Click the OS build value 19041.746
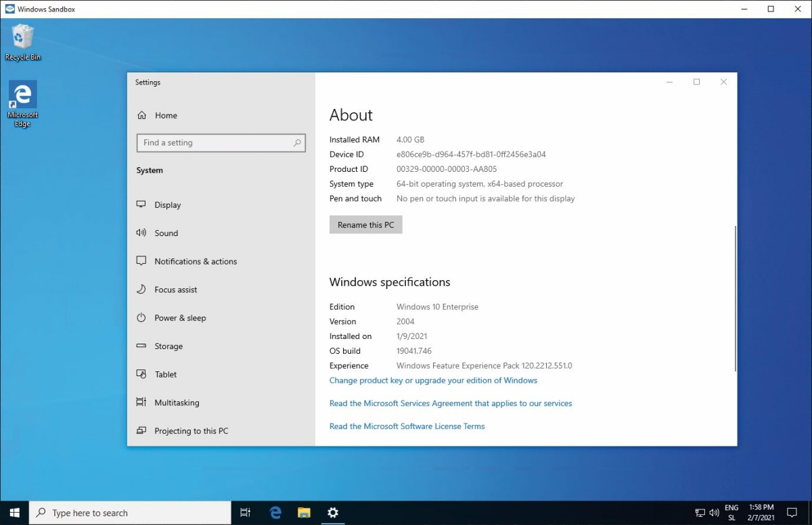The width and height of the screenshot is (812, 525). [414, 351]
